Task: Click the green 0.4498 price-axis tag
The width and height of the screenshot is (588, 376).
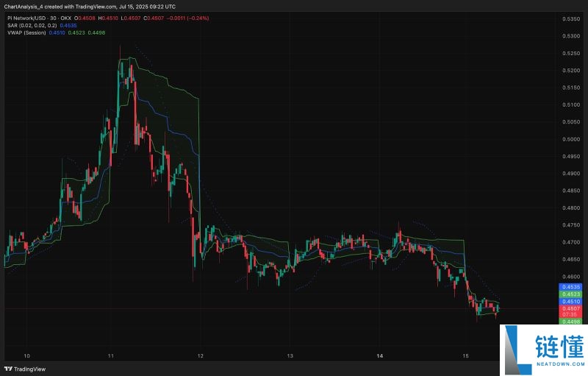Action: pyautogui.click(x=571, y=322)
